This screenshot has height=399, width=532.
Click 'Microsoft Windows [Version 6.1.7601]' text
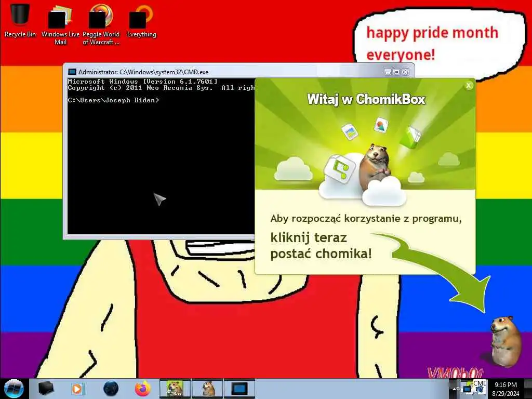point(142,82)
